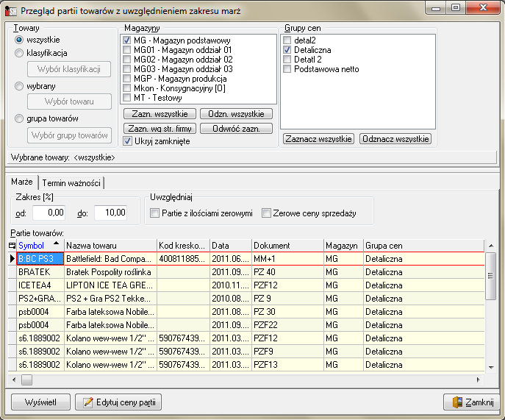
Task: Click the 'PZF22' document cell
Action: [287, 325]
